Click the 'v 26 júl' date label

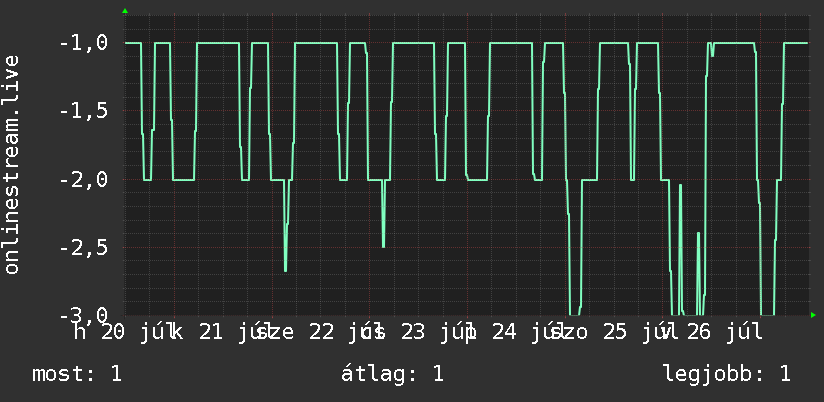pyautogui.click(x=713, y=332)
